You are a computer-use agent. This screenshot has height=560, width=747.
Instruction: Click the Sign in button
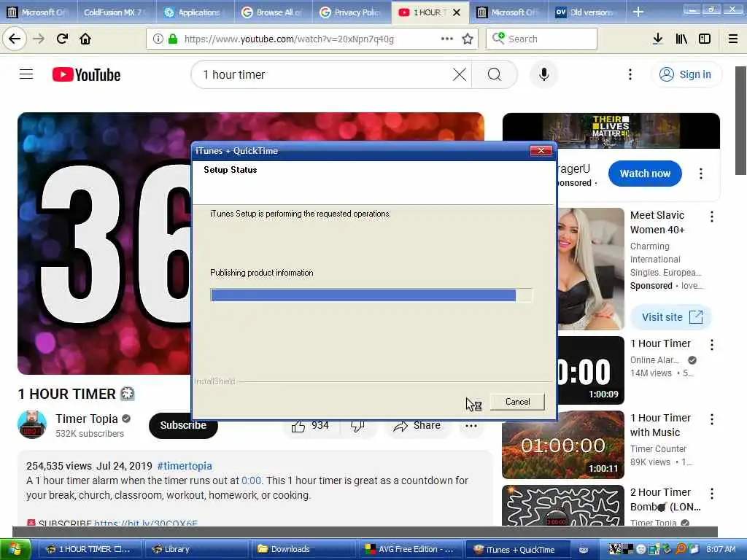(686, 74)
